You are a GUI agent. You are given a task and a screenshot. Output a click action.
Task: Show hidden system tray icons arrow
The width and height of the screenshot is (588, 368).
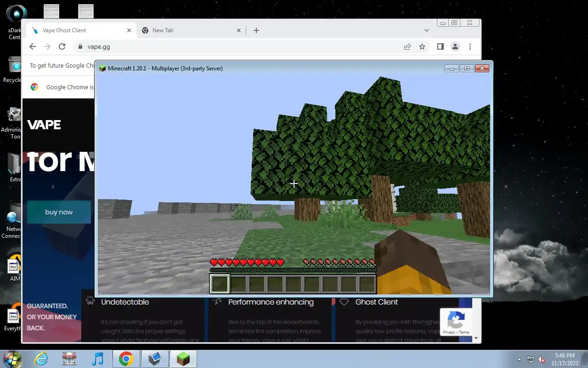(x=520, y=359)
